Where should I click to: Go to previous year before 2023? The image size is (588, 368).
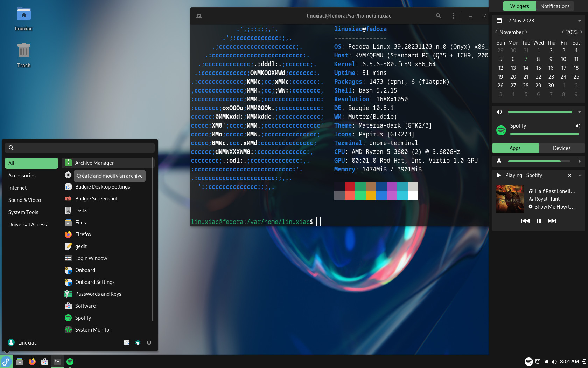tap(563, 32)
